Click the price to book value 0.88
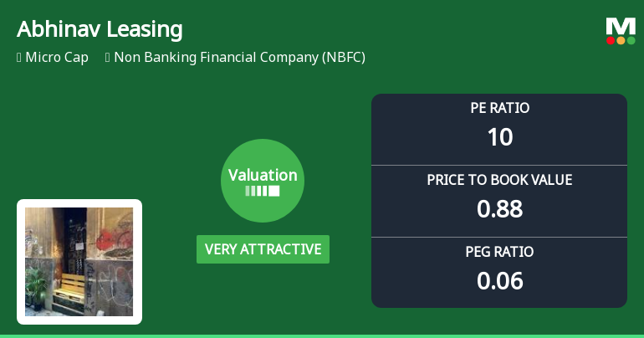Viewport: 644px width, 338px height. tap(499, 209)
